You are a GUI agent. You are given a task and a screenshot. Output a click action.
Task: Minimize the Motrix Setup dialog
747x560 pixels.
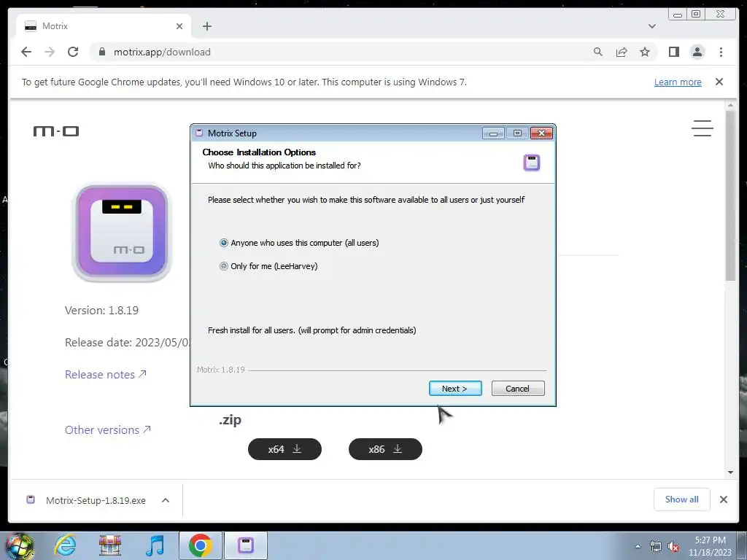point(493,133)
